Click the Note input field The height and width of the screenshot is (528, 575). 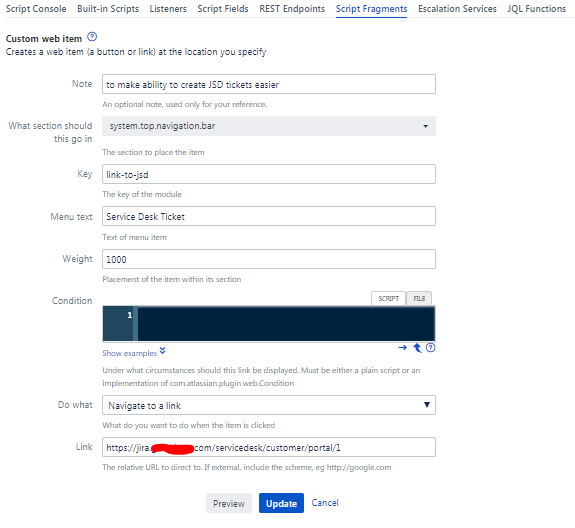tap(269, 84)
